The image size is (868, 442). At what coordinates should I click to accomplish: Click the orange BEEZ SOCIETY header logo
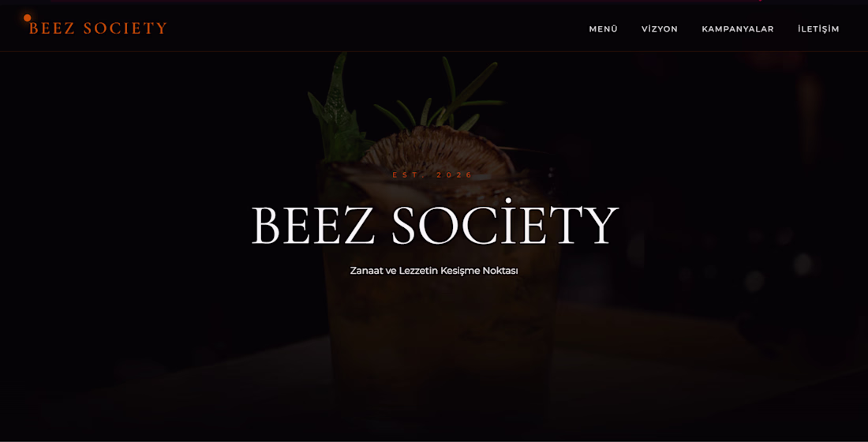click(x=98, y=28)
